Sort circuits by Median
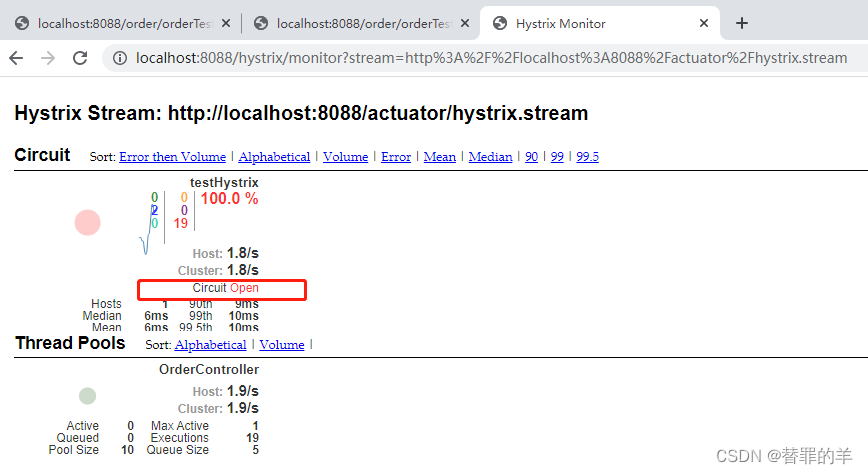Viewport: 868px width, 474px height. (x=490, y=157)
